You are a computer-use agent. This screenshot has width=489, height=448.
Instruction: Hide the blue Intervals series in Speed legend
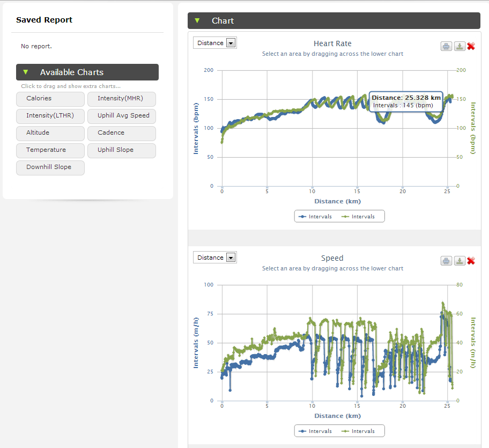click(315, 431)
